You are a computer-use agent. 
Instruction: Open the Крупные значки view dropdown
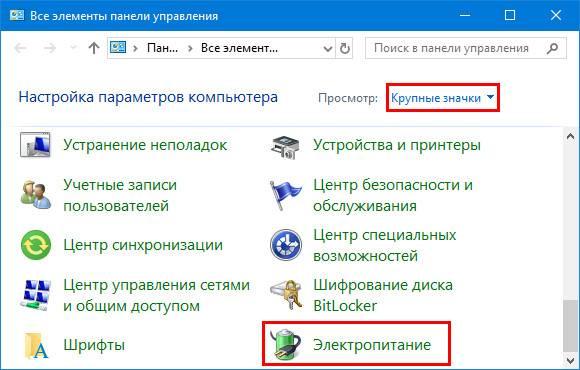(442, 98)
